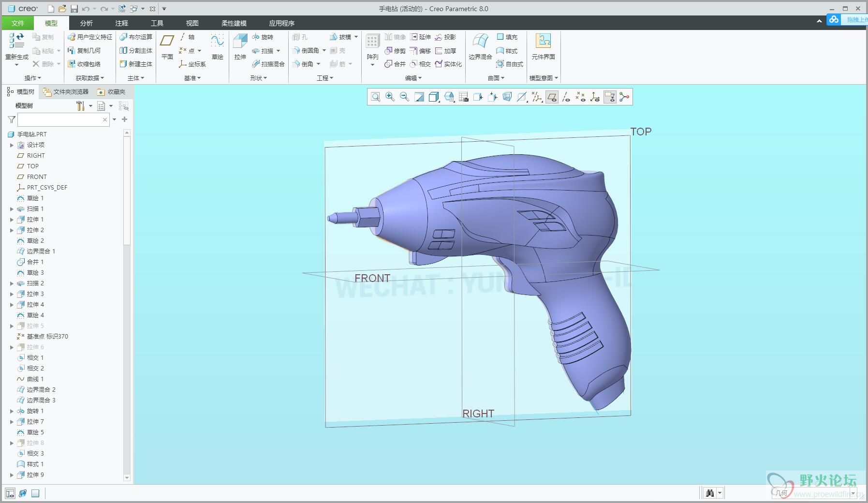Click the 布尔运算 button

[x=136, y=37]
